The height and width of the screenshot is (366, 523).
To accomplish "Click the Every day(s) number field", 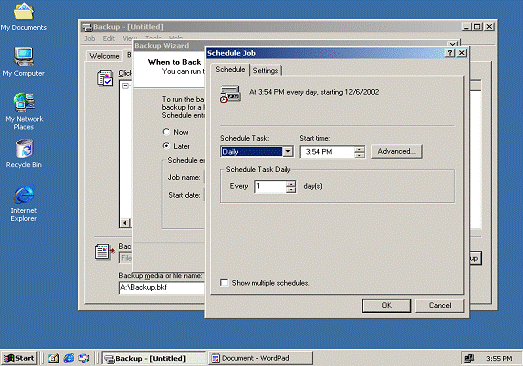I will point(270,186).
